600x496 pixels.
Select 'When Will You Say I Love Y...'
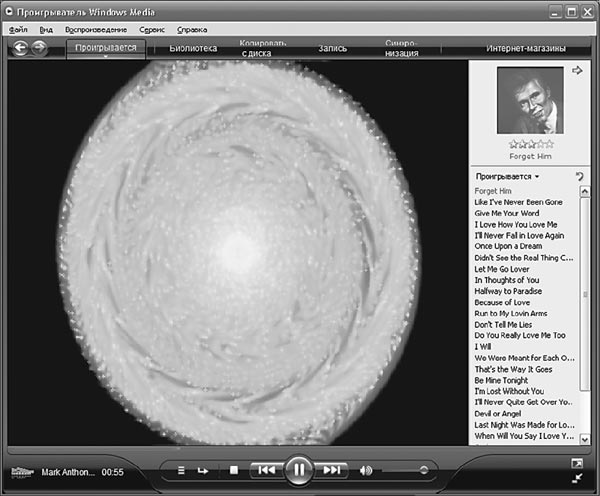[x=524, y=436]
